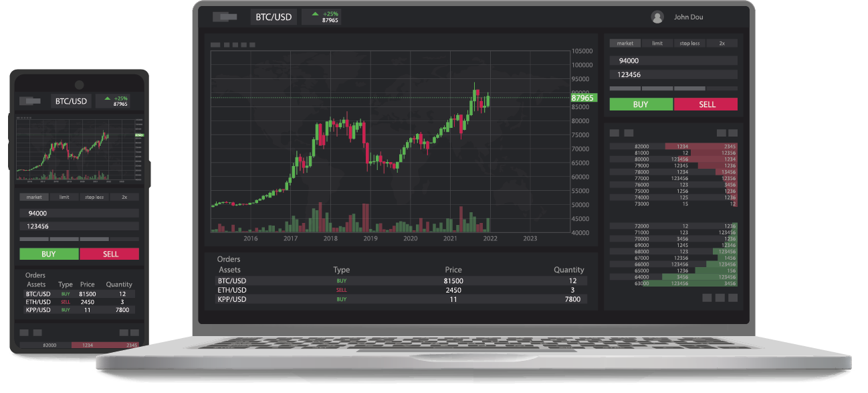Click the John Dou user avatar icon
Viewport: 868px width, 393px height.
[657, 17]
